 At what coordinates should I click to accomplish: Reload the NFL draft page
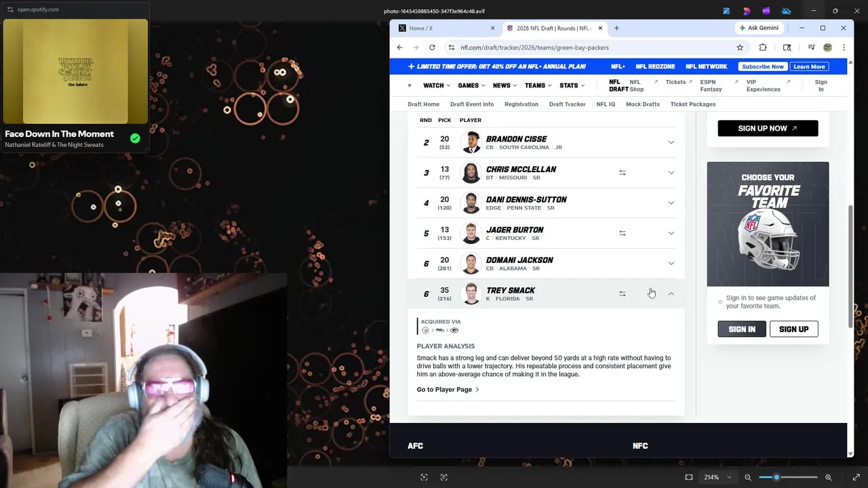tap(432, 47)
